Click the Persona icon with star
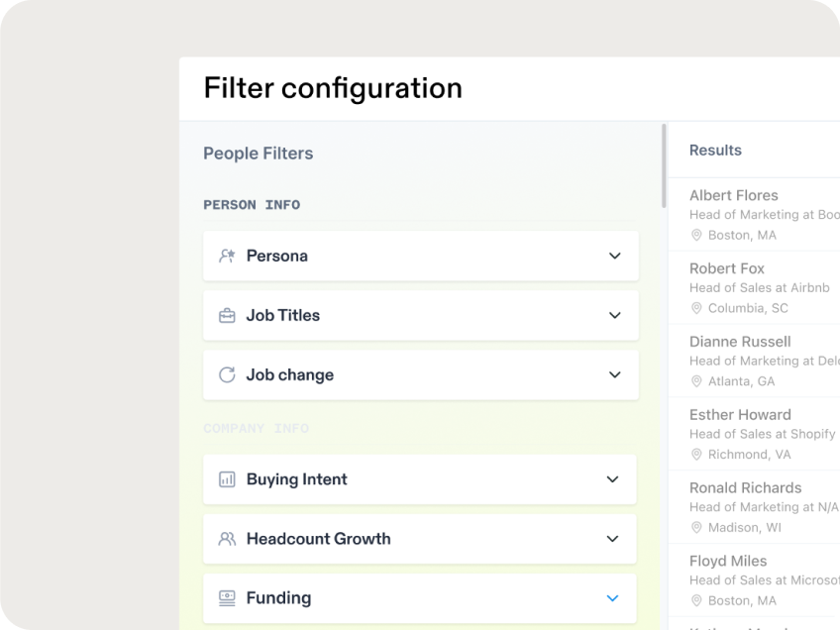840x630 pixels. tap(227, 256)
